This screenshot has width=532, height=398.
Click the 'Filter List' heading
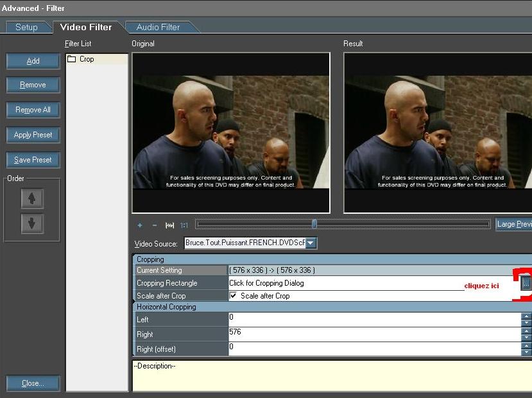click(78, 44)
